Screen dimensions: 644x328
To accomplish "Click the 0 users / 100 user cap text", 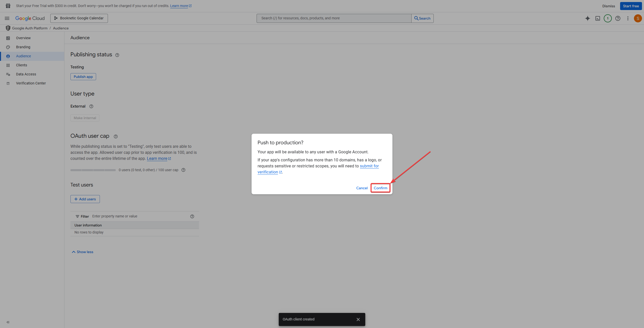I will 148,170.
